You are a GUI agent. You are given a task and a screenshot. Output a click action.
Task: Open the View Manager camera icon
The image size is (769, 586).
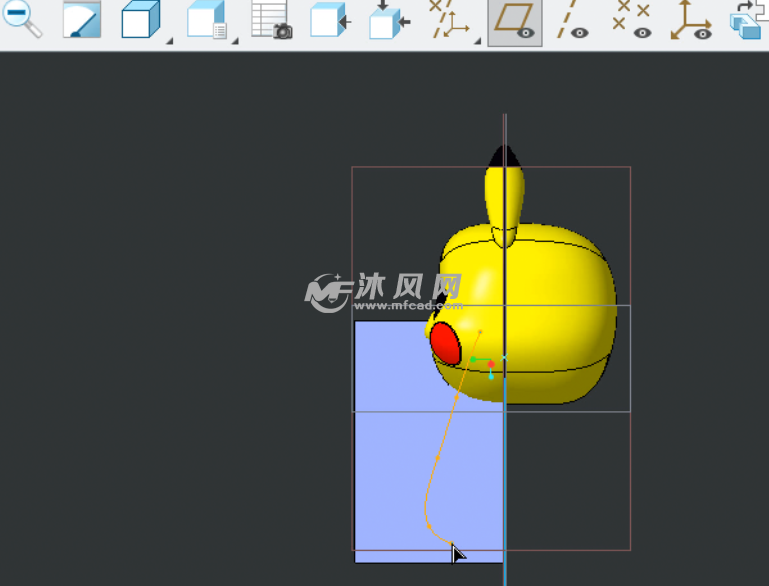pyautogui.click(x=272, y=20)
